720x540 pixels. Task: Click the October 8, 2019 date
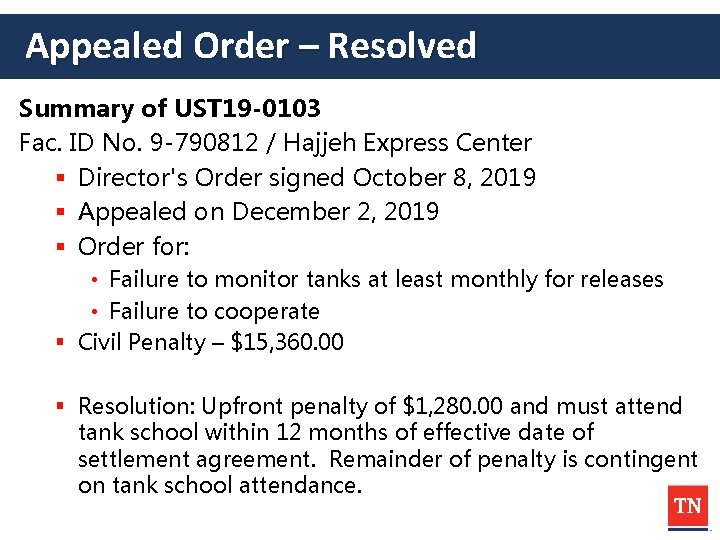tap(445, 178)
